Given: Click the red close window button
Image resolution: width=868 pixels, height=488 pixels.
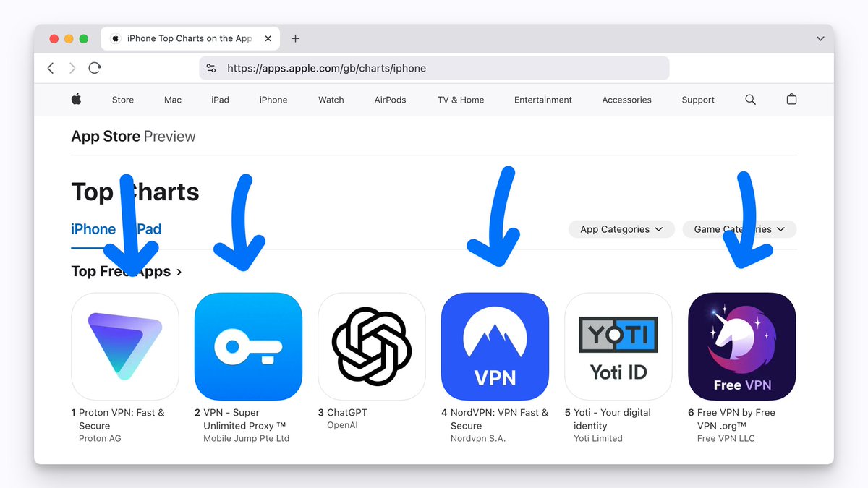Looking at the screenshot, I should point(54,39).
